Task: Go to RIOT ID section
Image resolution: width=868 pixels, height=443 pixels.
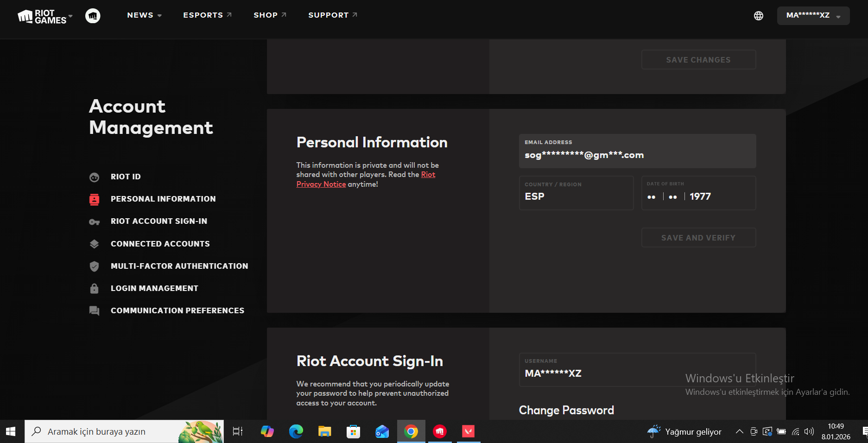Action: point(126,177)
